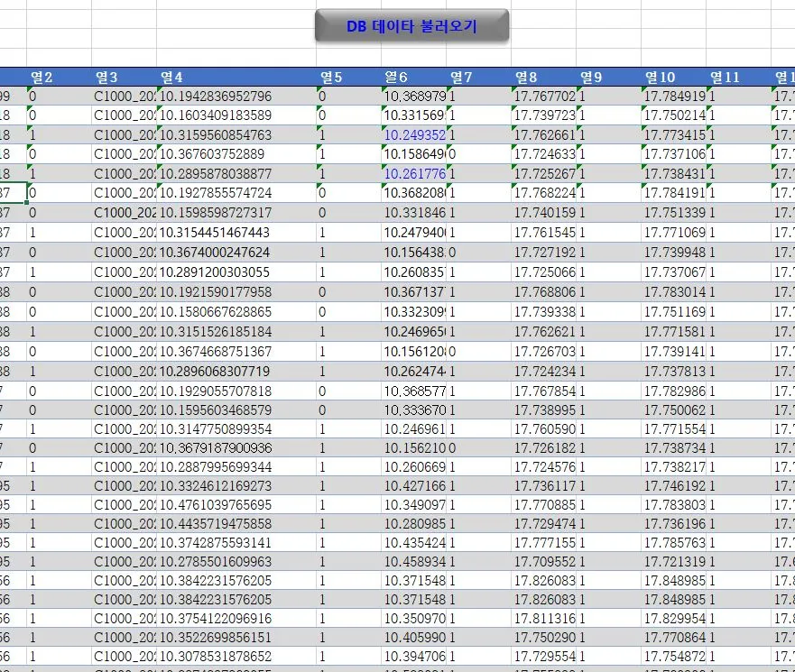Select cell with value 17.811316

point(543,618)
